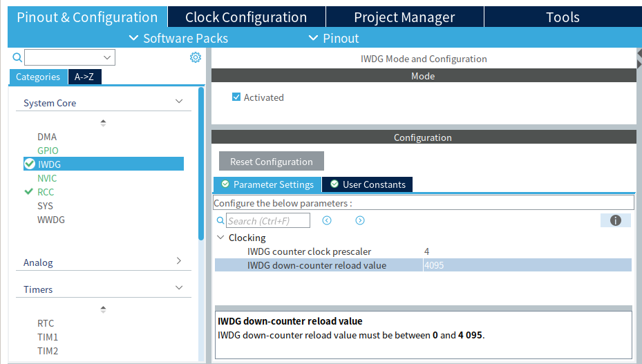Switch to A->Z sorting view
Screen dimensions: 642x364
click(84, 77)
